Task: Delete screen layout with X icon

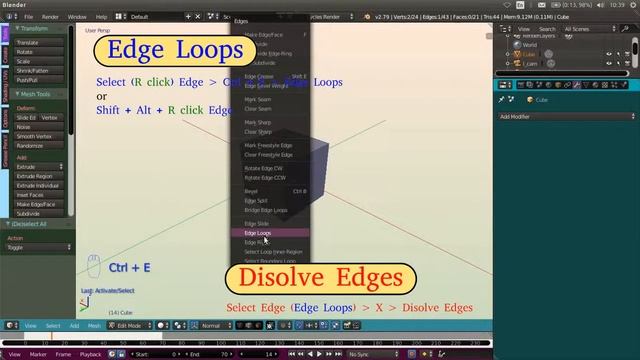Action: [x=198, y=16]
